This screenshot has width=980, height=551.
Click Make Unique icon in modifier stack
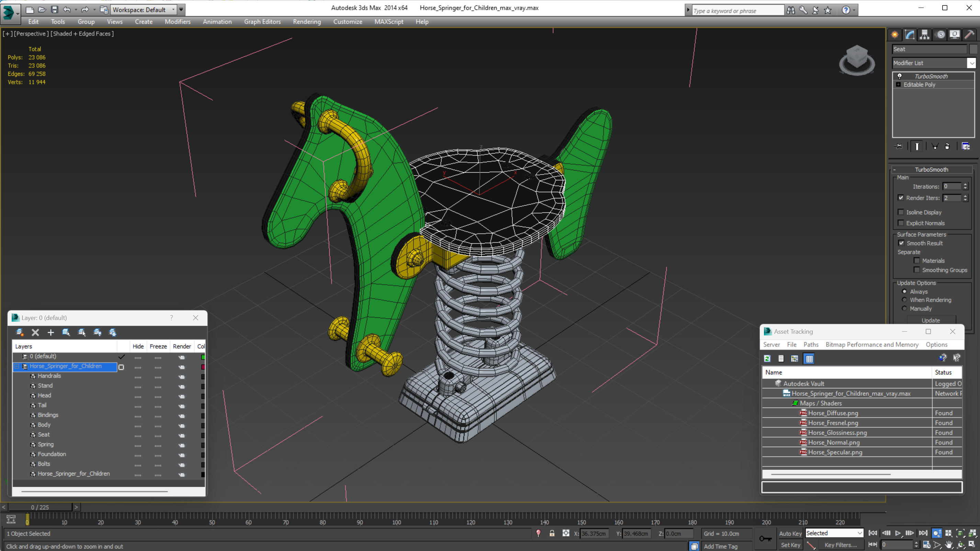(935, 146)
